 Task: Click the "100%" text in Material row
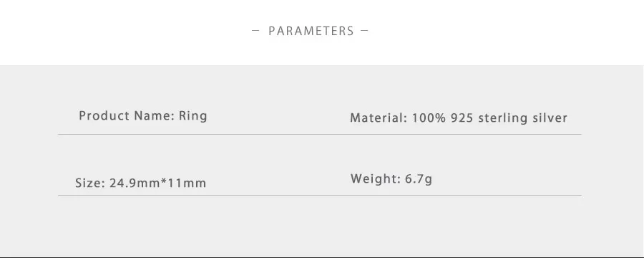429,118
